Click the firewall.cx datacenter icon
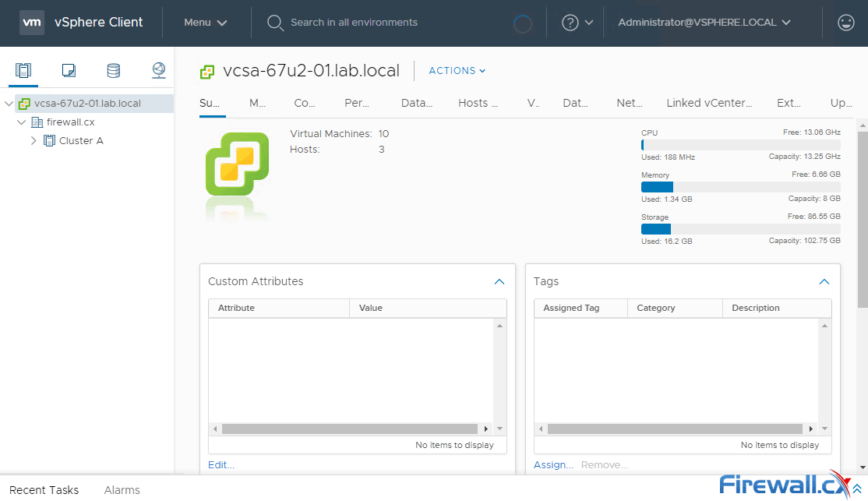This screenshot has width=868, height=501. click(x=37, y=122)
